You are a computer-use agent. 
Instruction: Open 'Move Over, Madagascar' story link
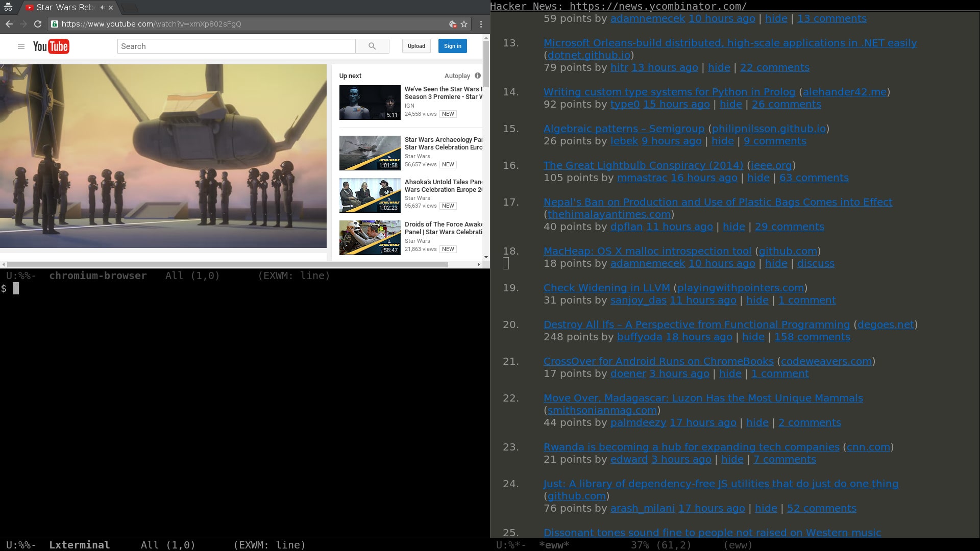(x=703, y=398)
